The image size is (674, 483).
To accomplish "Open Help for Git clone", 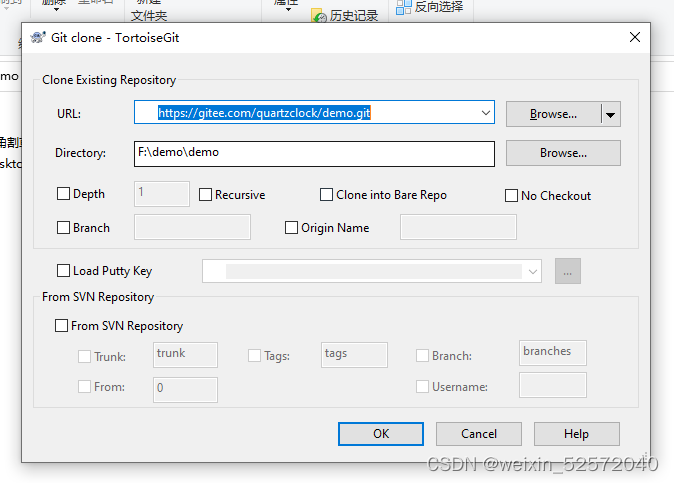I will coord(577,434).
